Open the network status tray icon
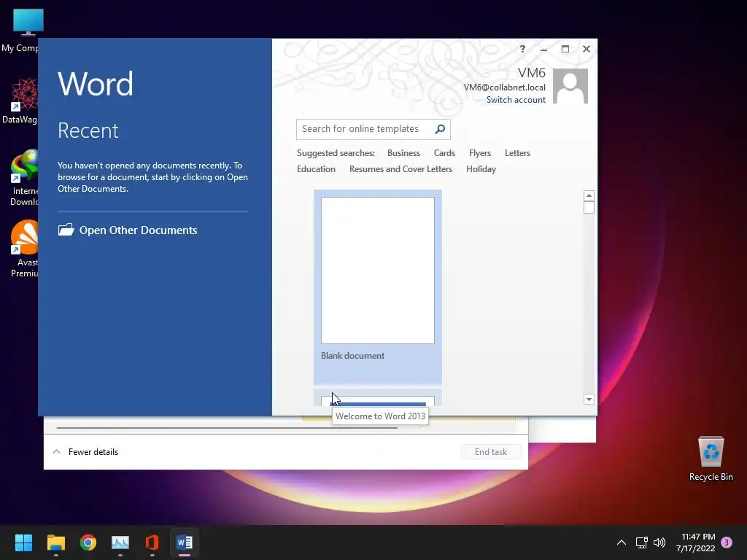The width and height of the screenshot is (747, 560). point(641,542)
